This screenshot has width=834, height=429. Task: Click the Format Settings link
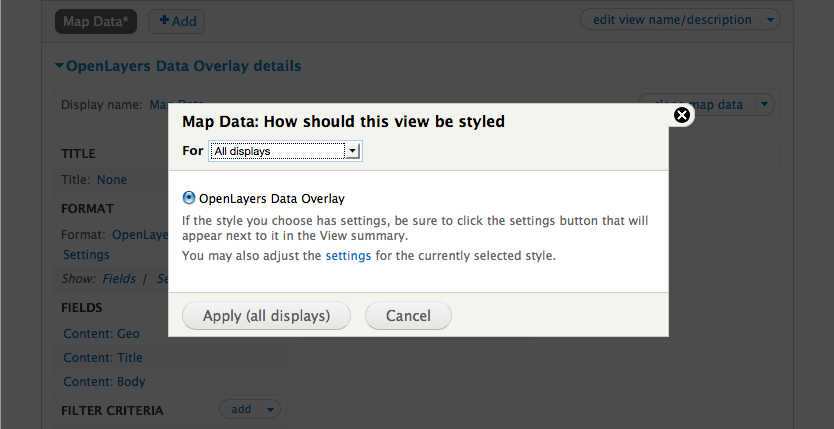click(86, 255)
